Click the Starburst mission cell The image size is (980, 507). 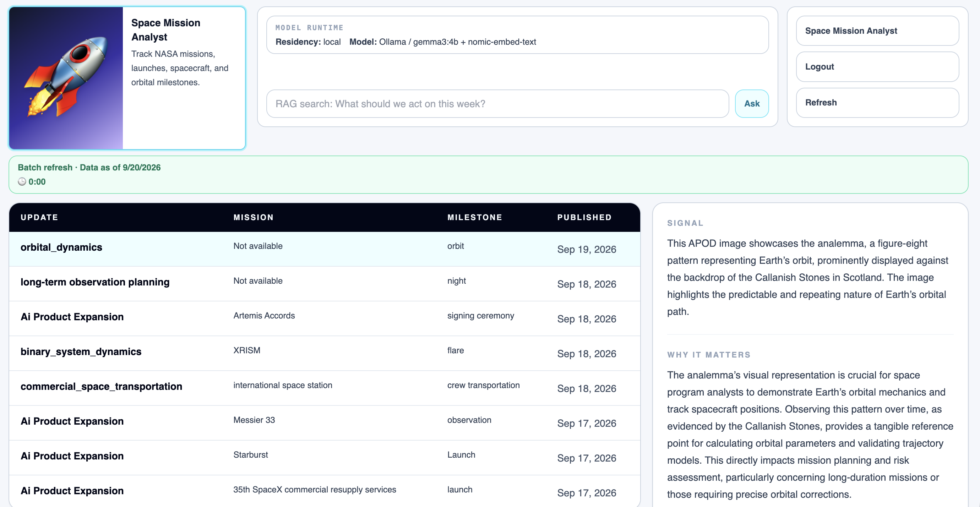pyautogui.click(x=250, y=454)
